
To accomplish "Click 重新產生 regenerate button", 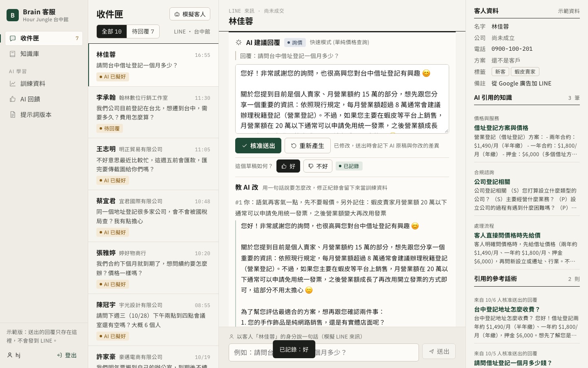I will click(x=307, y=146).
